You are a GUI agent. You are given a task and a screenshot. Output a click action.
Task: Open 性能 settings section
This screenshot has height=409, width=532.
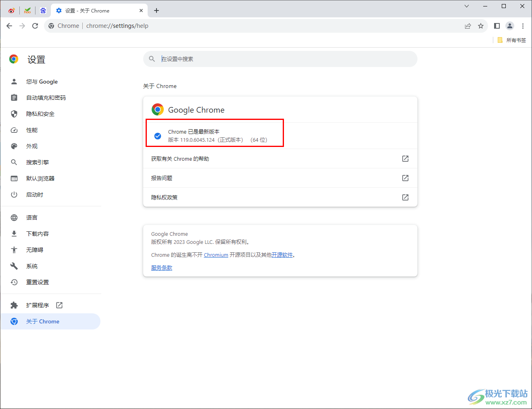[50, 130]
